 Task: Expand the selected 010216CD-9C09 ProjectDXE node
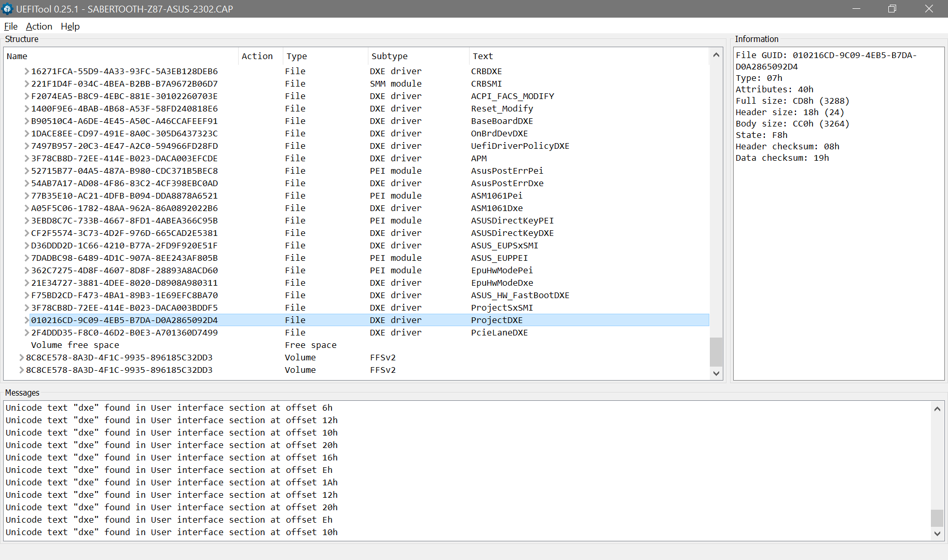click(26, 320)
